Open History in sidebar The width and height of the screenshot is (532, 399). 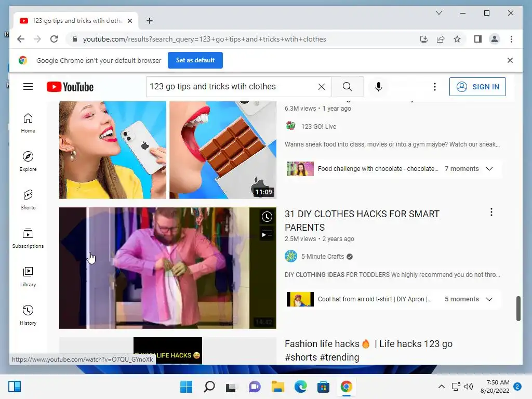(x=28, y=315)
